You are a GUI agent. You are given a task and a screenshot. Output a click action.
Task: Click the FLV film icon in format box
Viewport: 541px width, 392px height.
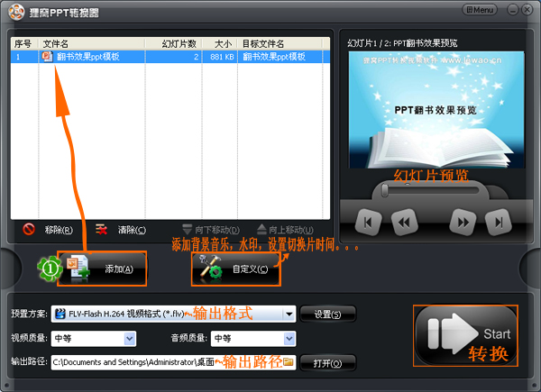(60, 314)
